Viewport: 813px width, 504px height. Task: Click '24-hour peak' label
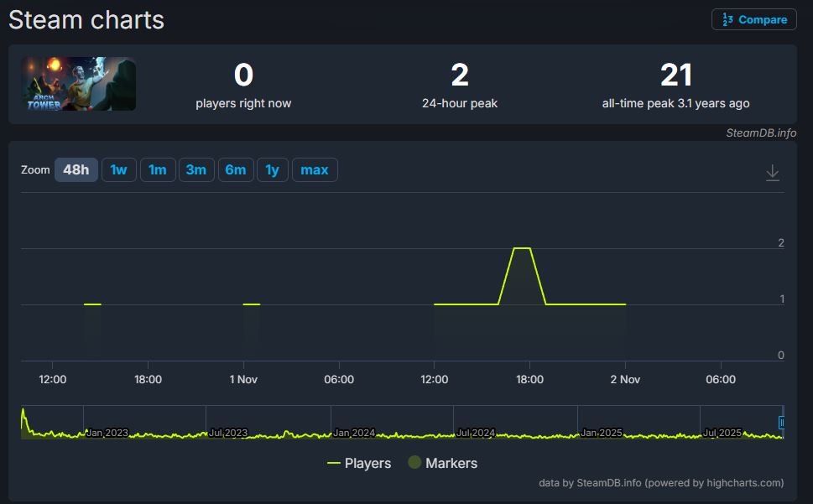(x=460, y=103)
